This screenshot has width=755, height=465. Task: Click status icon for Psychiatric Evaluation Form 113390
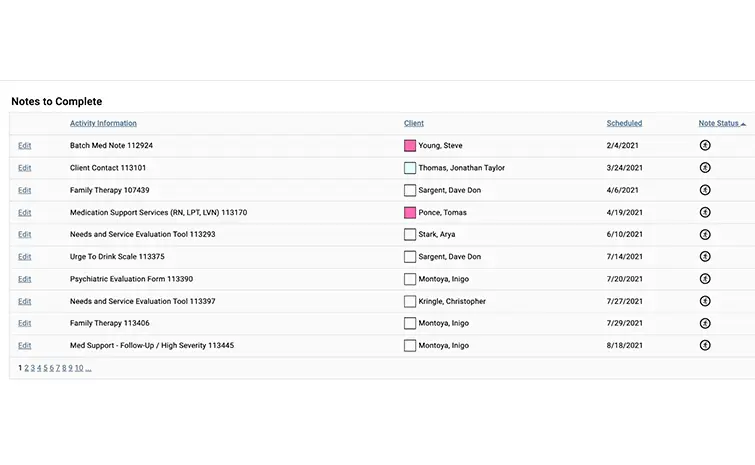(704, 279)
